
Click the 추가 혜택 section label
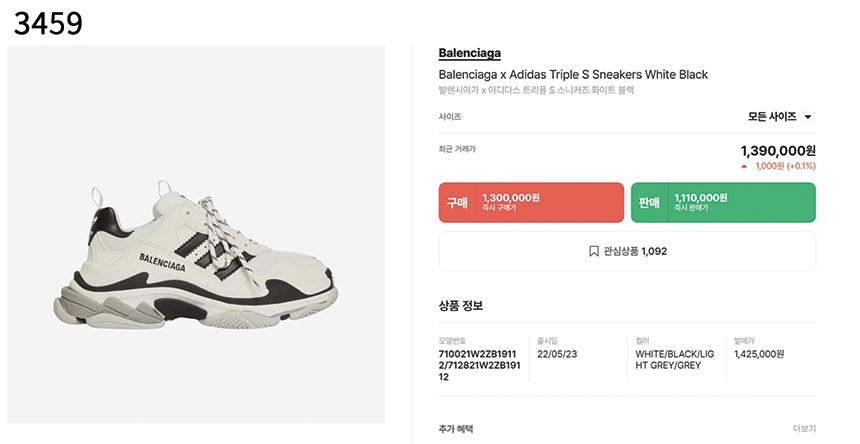tap(456, 429)
